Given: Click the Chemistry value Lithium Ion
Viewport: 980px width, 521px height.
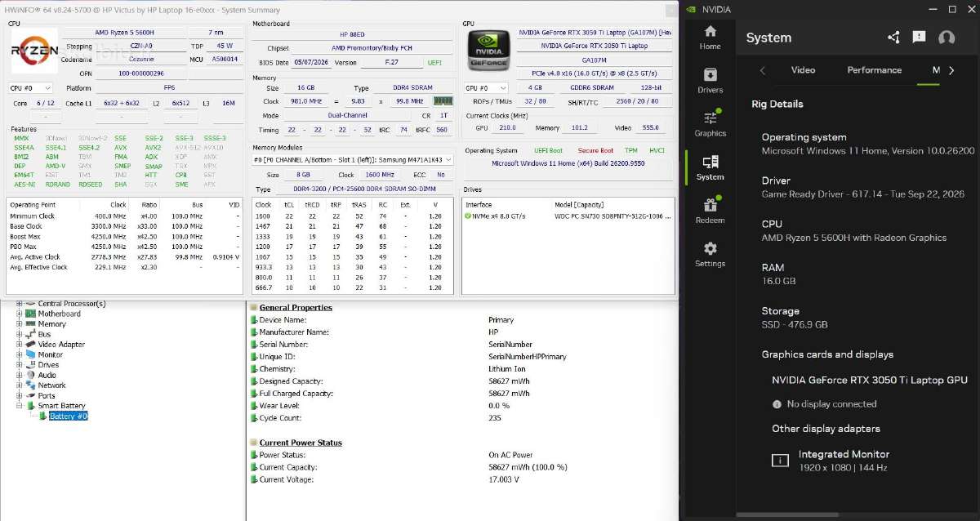Looking at the screenshot, I should (506, 369).
